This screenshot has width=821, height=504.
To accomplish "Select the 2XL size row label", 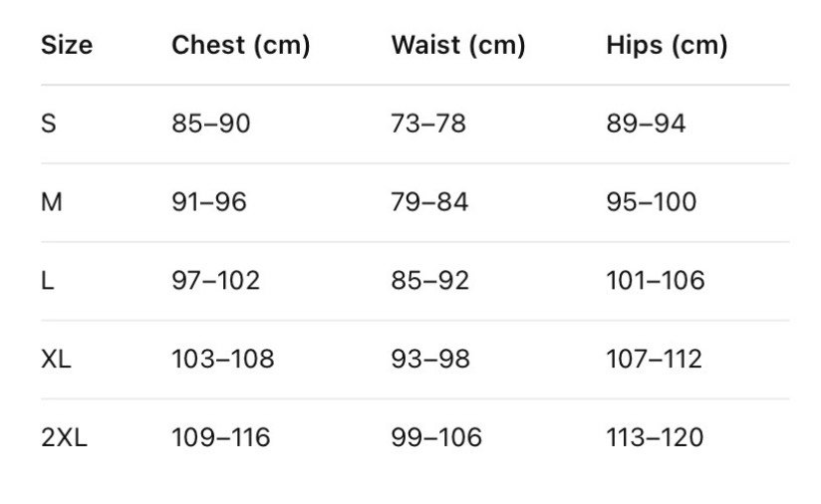I will click(64, 437).
